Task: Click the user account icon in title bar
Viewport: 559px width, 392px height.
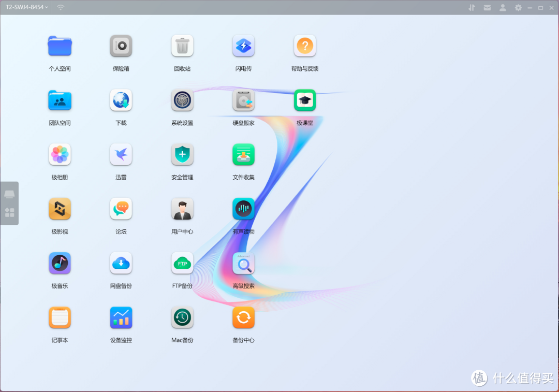Action: coord(503,8)
